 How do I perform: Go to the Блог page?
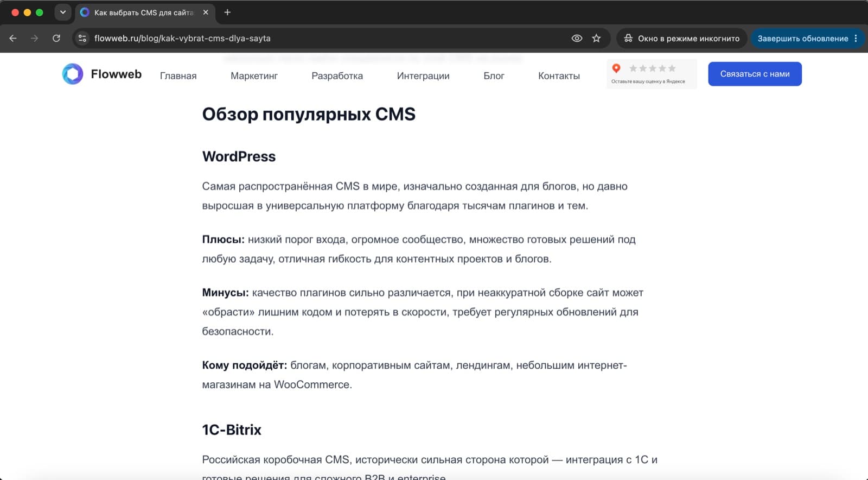coord(494,76)
